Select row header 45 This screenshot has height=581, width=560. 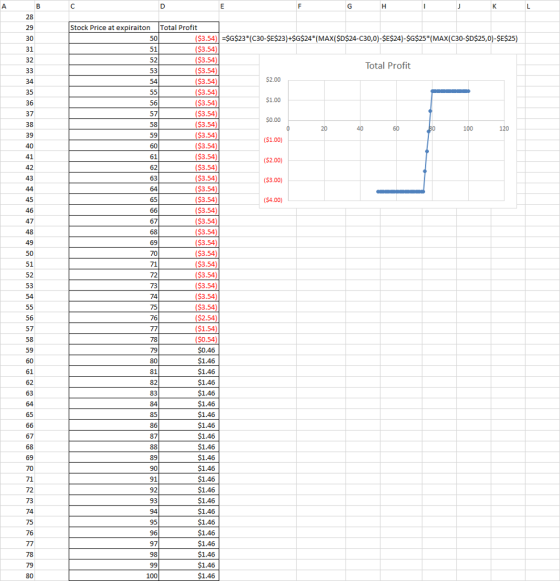click(17, 200)
